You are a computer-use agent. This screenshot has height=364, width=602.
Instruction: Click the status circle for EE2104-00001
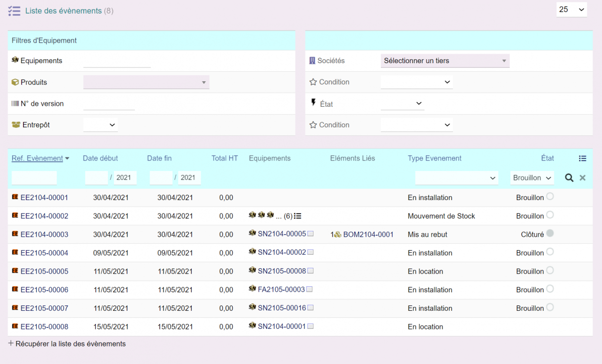pyautogui.click(x=550, y=197)
